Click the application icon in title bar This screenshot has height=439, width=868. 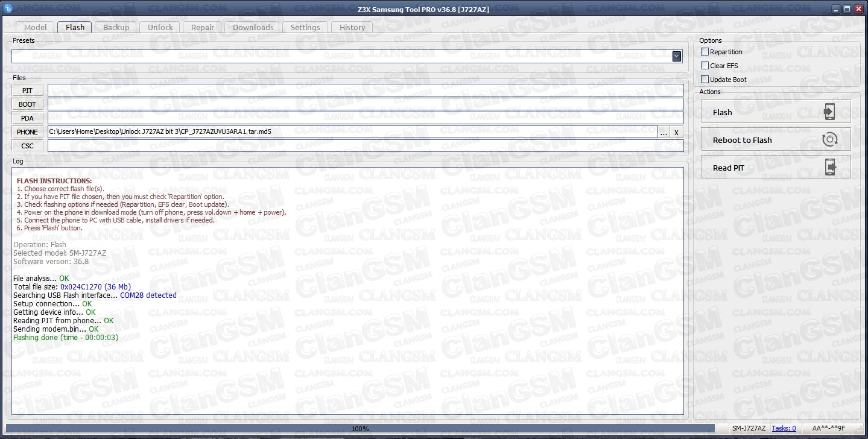[x=8, y=8]
